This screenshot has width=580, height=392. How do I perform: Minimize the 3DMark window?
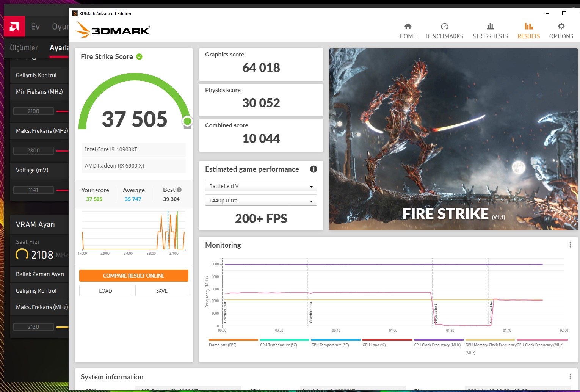point(547,13)
